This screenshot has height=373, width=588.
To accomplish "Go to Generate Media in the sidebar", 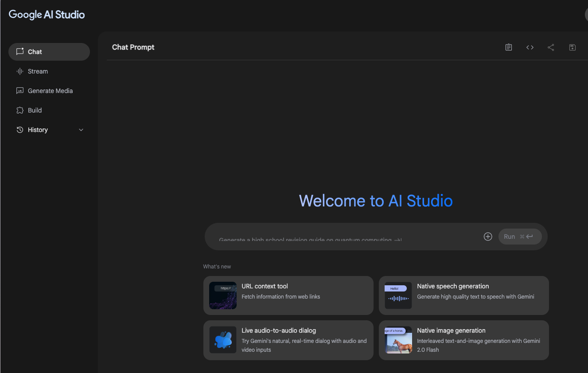I will (x=49, y=91).
